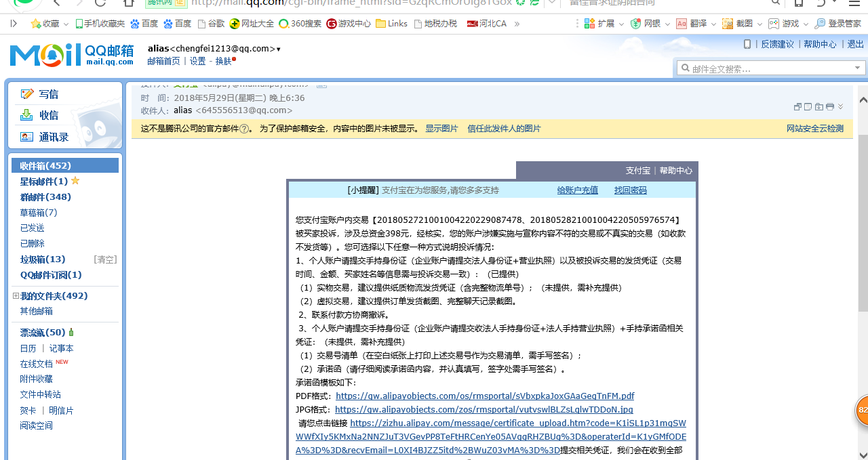Open 写信 compose mail
Viewport: 868px width, 460px height.
tap(48, 94)
